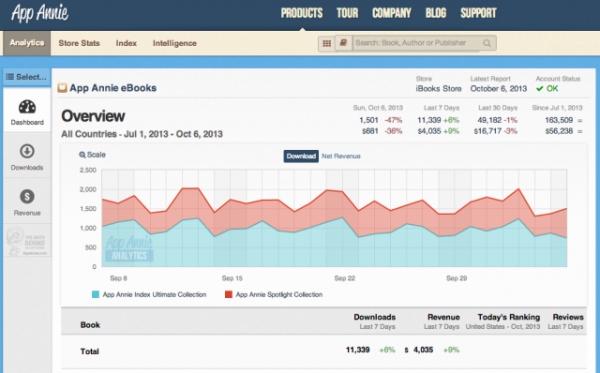This screenshot has width=600, height=373.
Task: Toggle the red Spotlight Collection legend swatch
Action: tap(228, 295)
